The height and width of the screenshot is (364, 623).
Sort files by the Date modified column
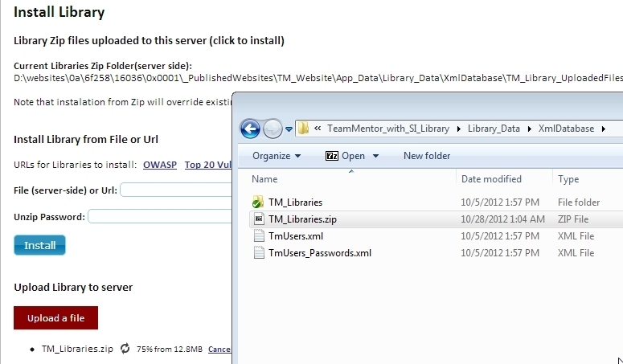click(x=491, y=179)
